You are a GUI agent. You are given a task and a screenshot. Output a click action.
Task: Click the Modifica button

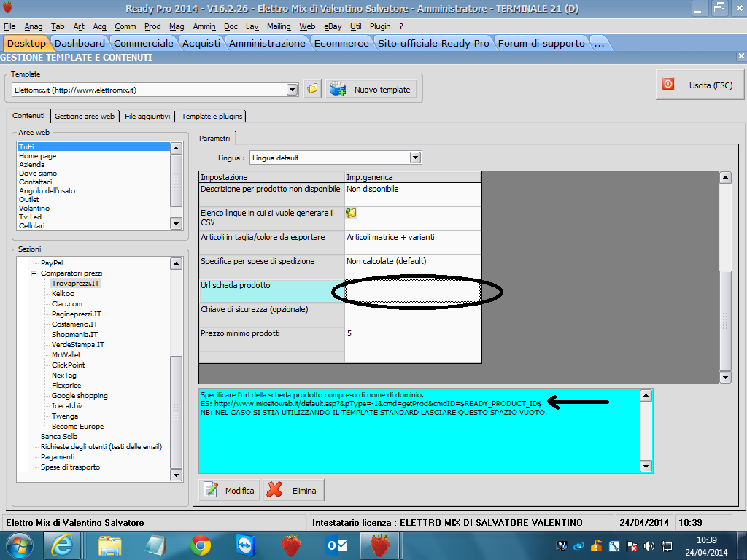(230, 490)
